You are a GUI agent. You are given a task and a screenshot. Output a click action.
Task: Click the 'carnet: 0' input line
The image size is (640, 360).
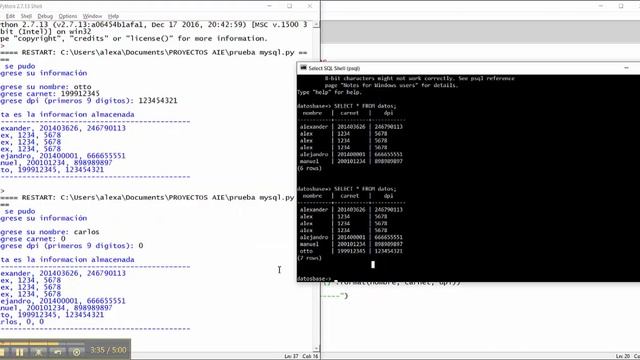(x=33, y=239)
